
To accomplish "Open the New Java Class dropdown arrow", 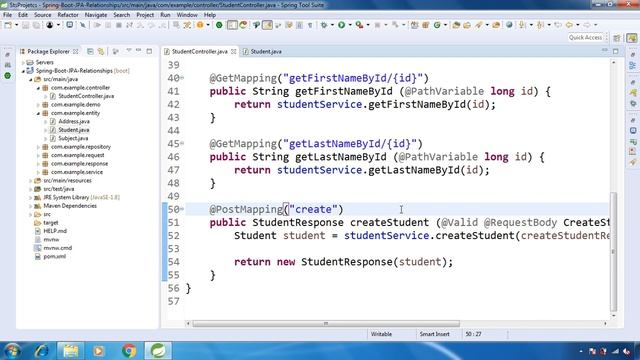I will point(446,25).
